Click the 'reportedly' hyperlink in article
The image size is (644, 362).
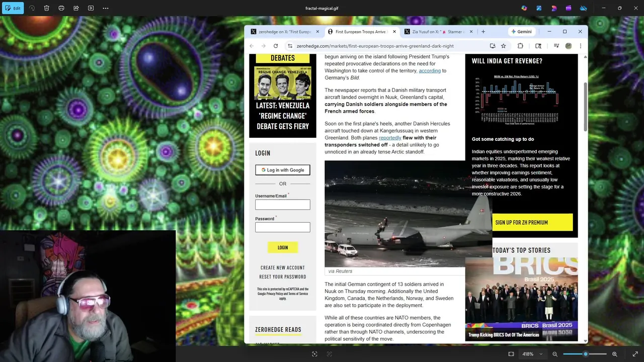click(x=390, y=138)
